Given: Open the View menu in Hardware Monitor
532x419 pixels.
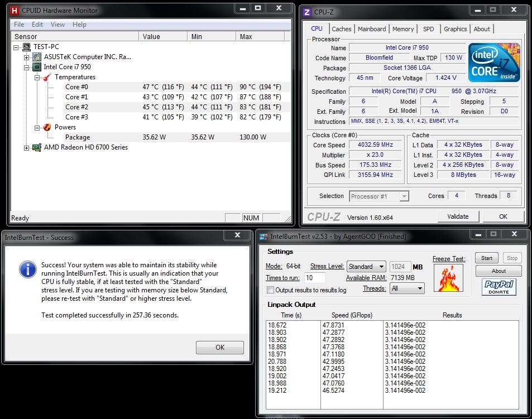Looking at the screenshot, I should pyautogui.click(x=57, y=25).
